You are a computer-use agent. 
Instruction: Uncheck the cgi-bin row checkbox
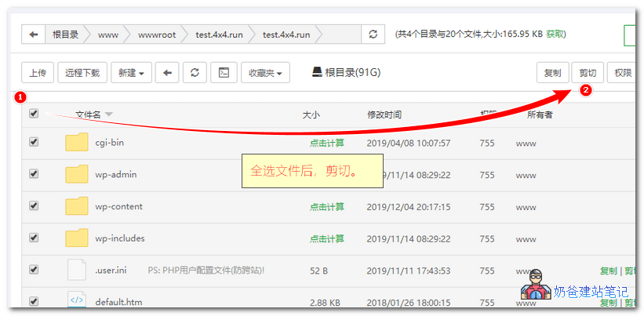[34, 142]
